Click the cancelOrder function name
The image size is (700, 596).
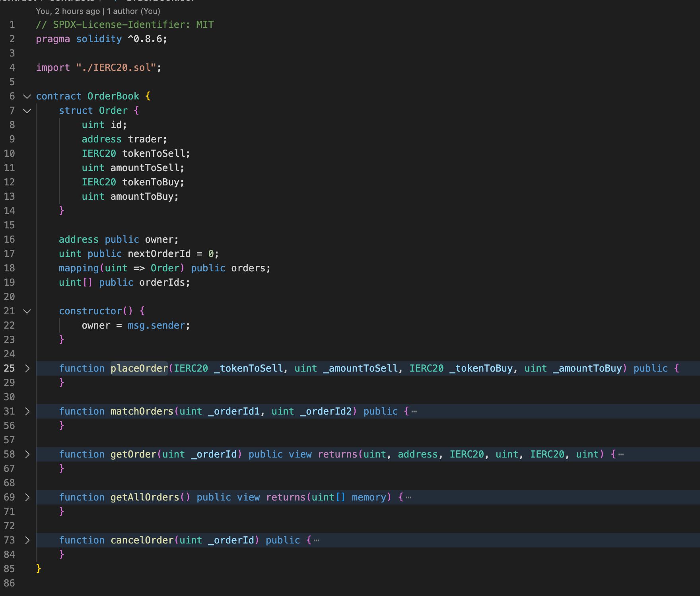[142, 540]
